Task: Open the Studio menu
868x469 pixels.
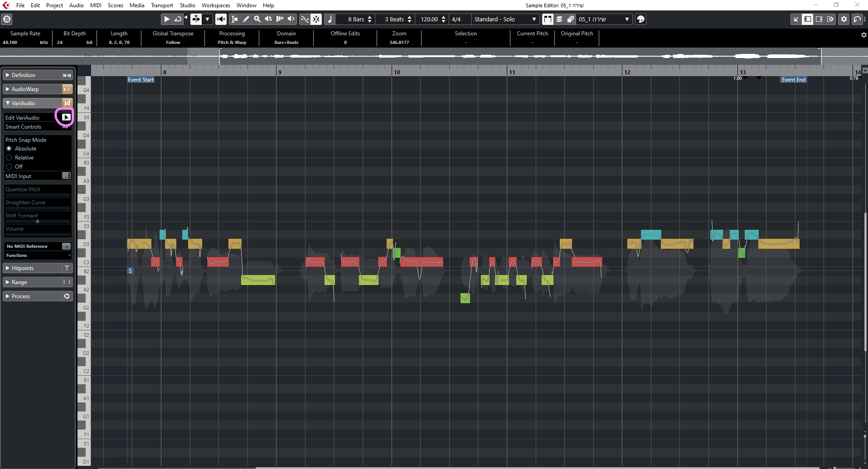Action: (x=187, y=5)
